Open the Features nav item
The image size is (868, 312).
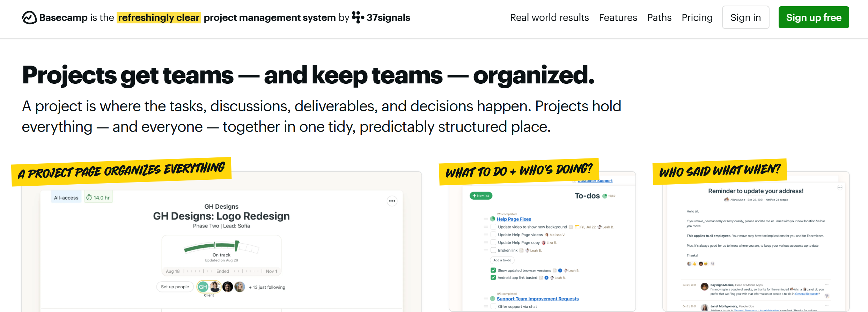pos(618,17)
